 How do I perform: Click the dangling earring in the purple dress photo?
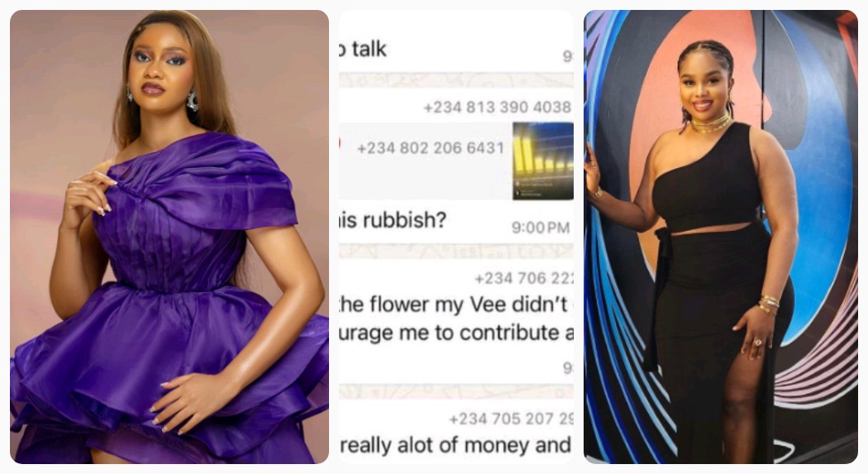pos(192,101)
